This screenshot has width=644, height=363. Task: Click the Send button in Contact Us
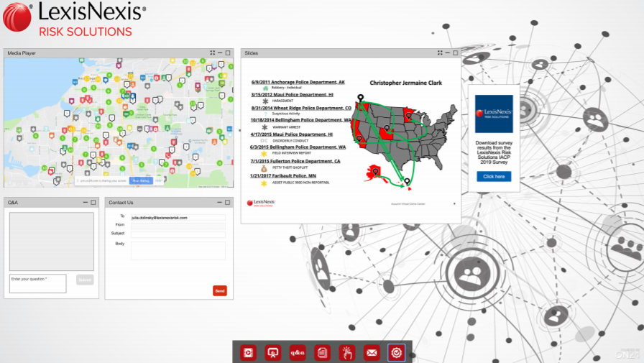pyautogui.click(x=220, y=290)
